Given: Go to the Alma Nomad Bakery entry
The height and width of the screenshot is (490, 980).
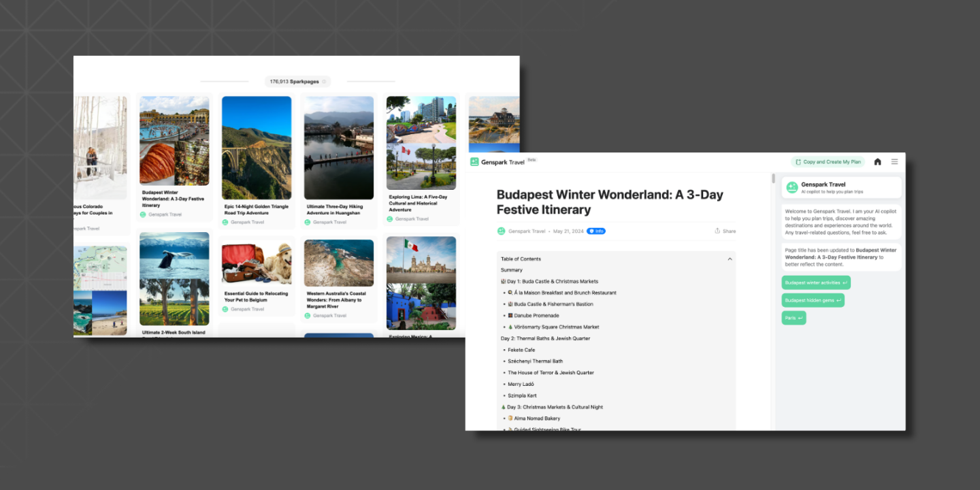Looking at the screenshot, I should click(534, 419).
